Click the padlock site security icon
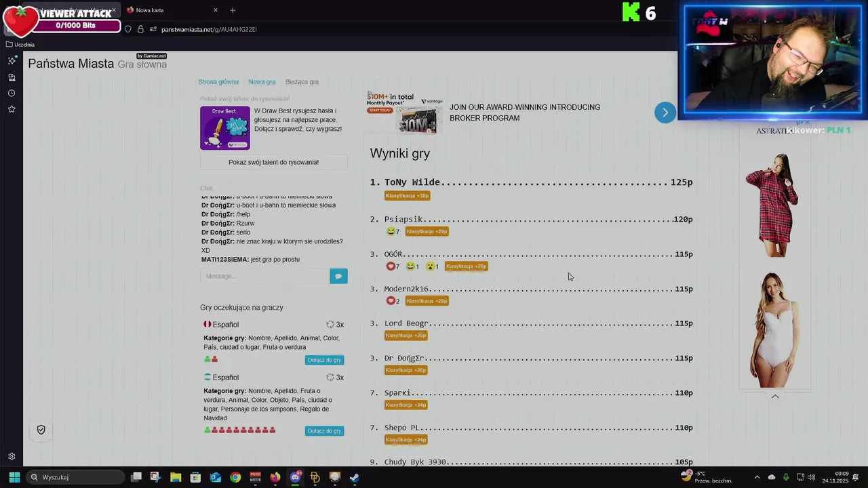This screenshot has width=868, height=488. click(x=140, y=29)
